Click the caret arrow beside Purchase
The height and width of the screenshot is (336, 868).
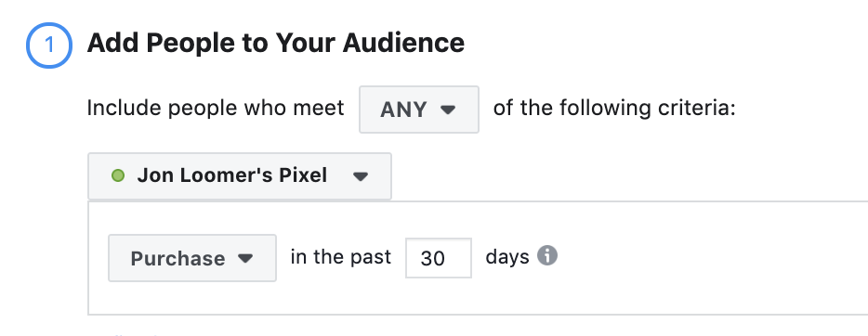click(245, 258)
